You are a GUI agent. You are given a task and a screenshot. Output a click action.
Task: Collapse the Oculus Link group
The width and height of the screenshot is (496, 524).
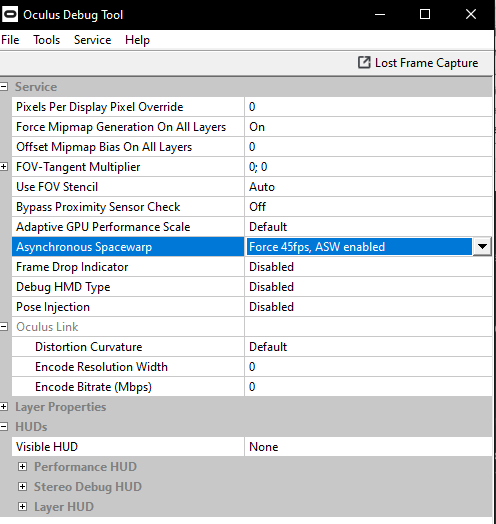pos(4,327)
